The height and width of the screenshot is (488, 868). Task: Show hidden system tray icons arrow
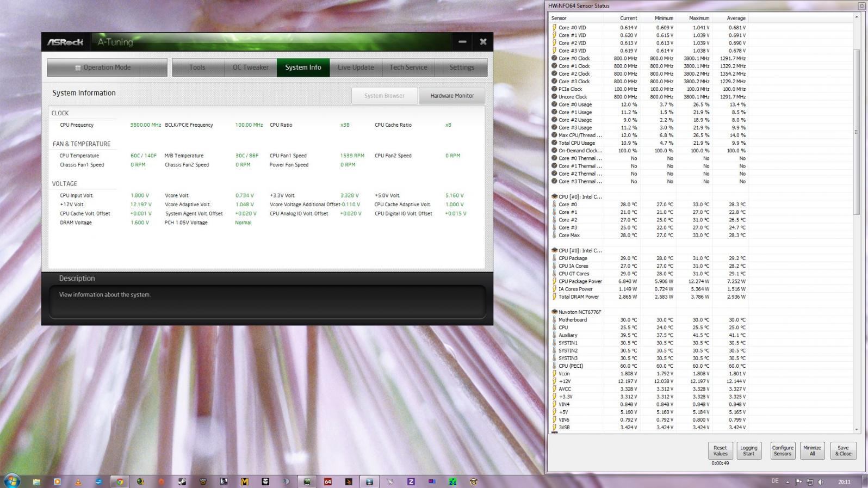[788, 481]
